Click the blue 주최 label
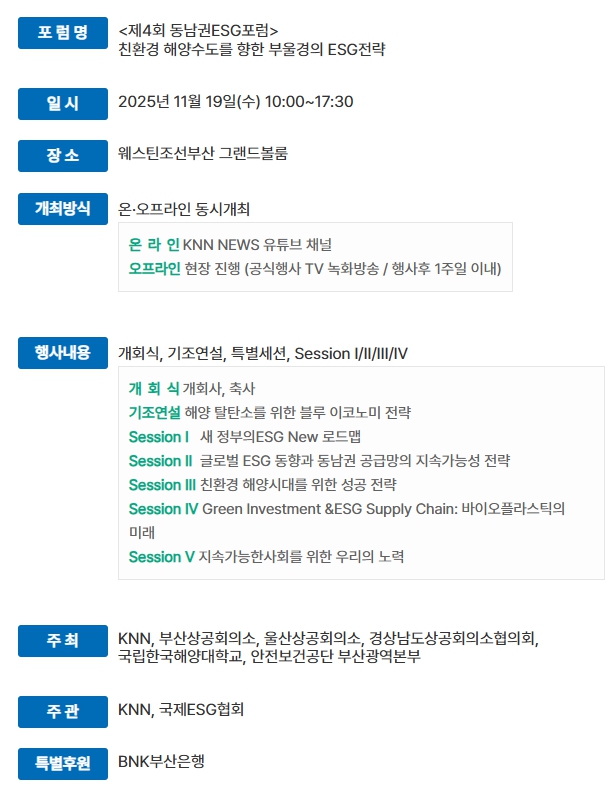 coord(62,640)
